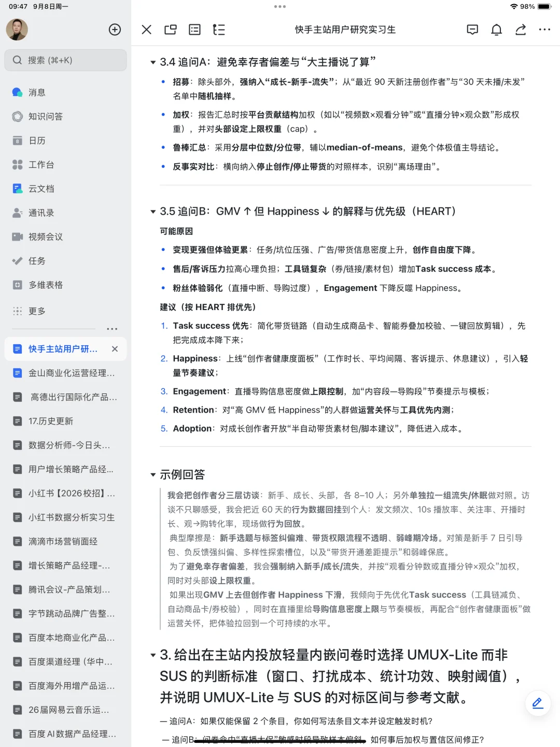Open the comments panel icon
The width and height of the screenshot is (560, 747).
(472, 30)
